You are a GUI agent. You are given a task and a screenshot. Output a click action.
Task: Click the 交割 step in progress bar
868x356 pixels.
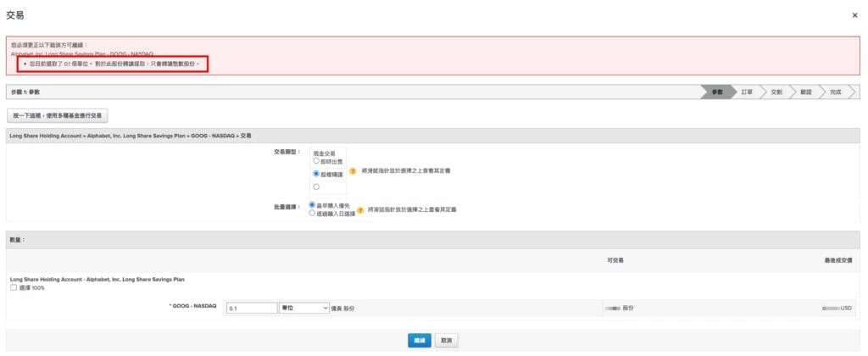click(776, 92)
